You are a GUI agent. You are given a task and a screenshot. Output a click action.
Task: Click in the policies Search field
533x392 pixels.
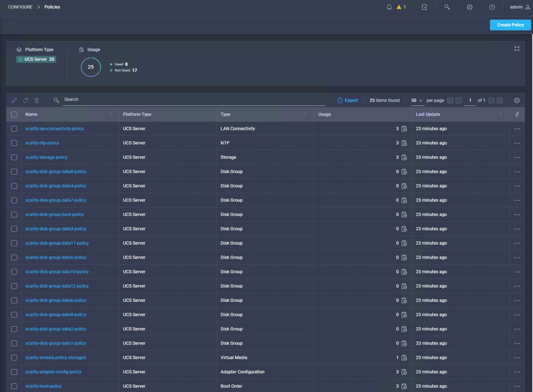194,99
